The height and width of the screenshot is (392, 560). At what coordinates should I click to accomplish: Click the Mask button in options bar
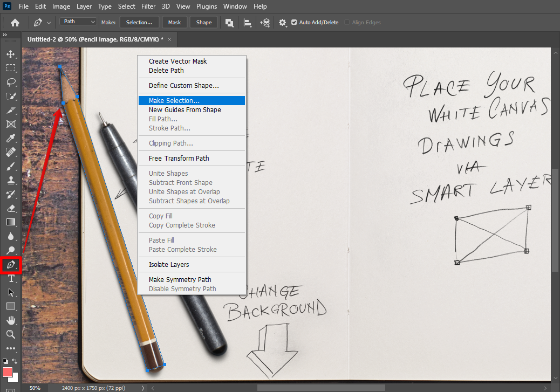(174, 23)
